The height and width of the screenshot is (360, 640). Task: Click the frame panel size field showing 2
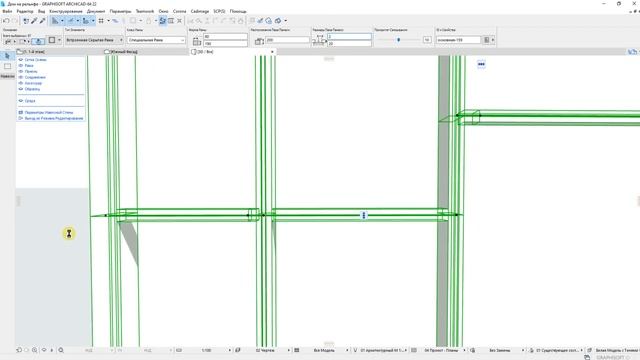pyautogui.click(x=349, y=36)
